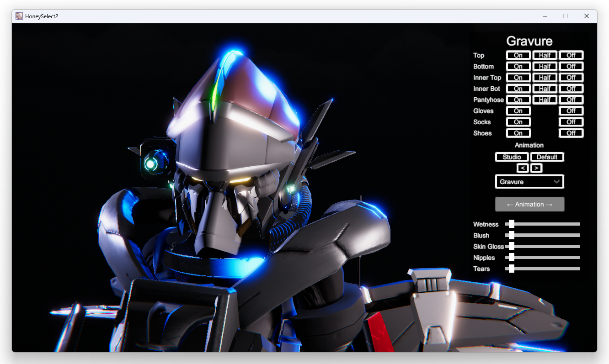The image size is (609, 364).
Task: Enable Socks with the On button
Action: click(x=518, y=122)
